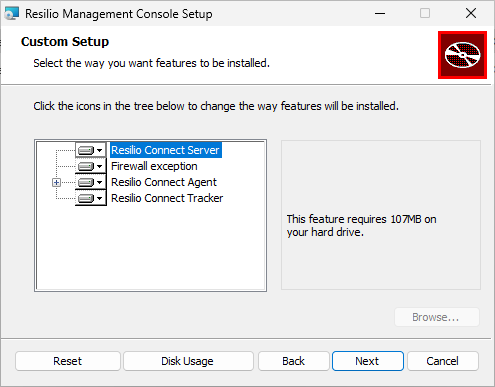Click the installer icon in the title bar
The width and height of the screenshot is (495, 387).
click(12, 14)
